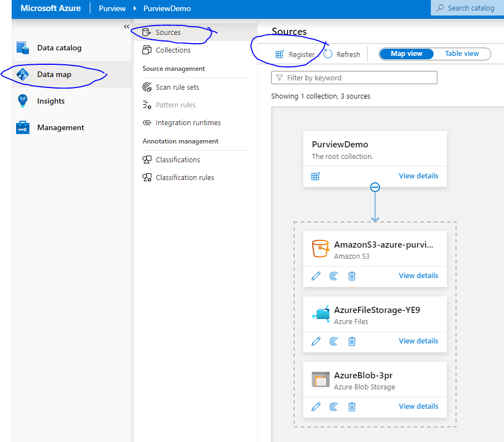Click the search magnifier icon
This screenshot has width=504, height=442.
[x=440, y=8]
